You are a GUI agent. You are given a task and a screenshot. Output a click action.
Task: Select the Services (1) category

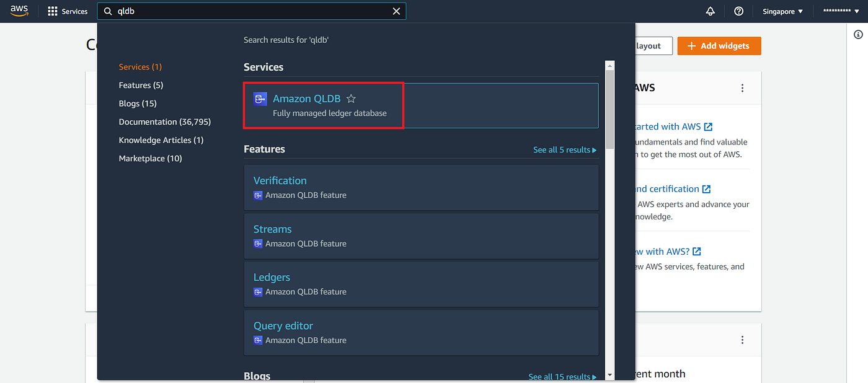coord(139,66)
